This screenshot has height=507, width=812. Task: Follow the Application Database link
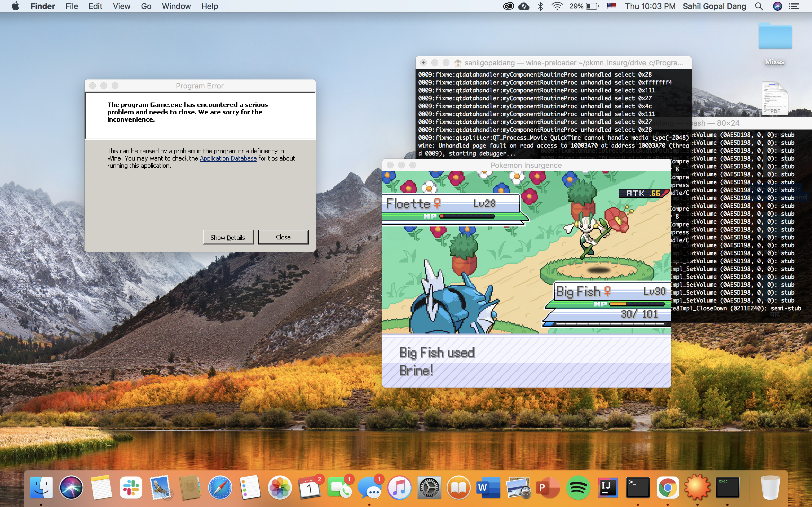tap(228, 158)
